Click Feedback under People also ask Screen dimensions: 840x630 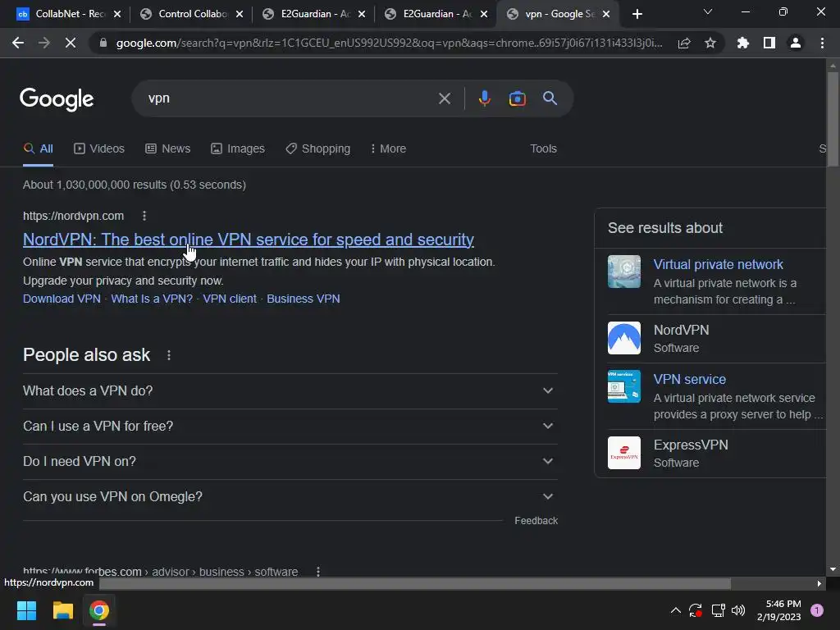point(536,521)
